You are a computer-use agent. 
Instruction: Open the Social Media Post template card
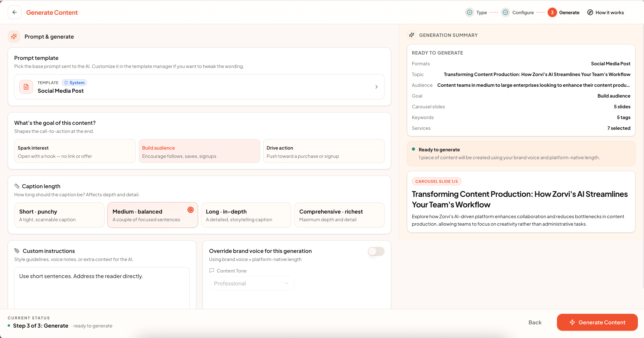point(199,87)
